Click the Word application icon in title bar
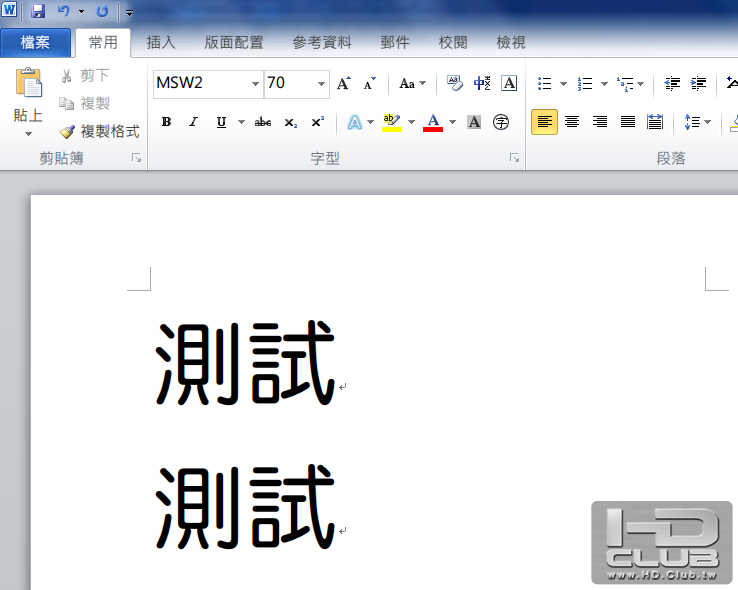The height and width of the screenshot is (590, 738). point(9,10)
